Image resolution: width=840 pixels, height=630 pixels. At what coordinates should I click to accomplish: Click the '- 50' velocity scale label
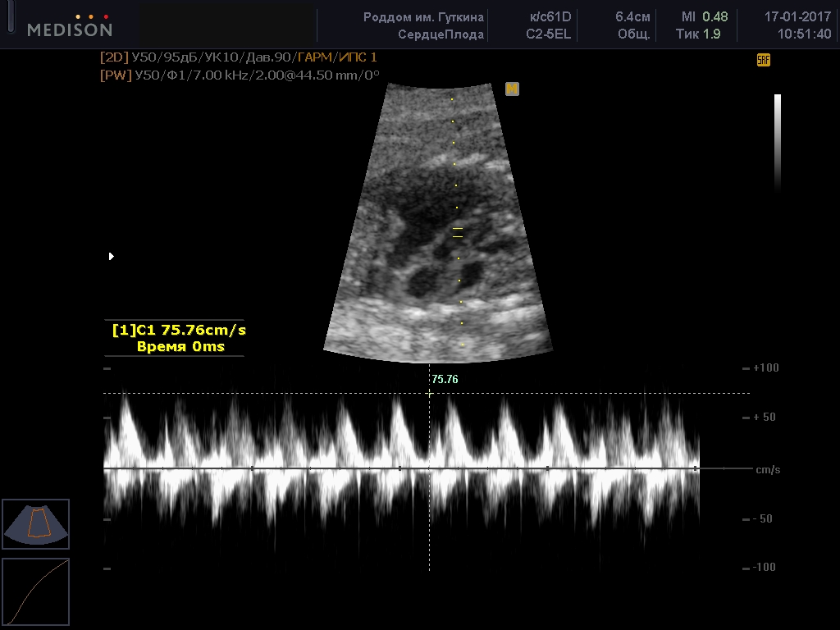click(x=764, y=518)
